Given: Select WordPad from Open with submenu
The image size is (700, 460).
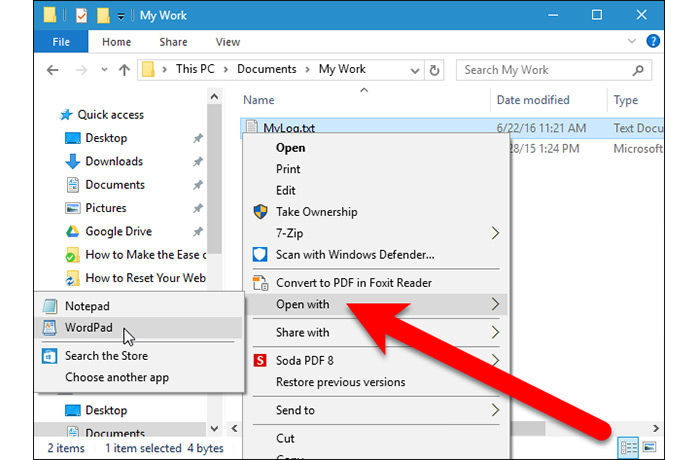Looking at the screenshot, I should [x=89, y=327].
